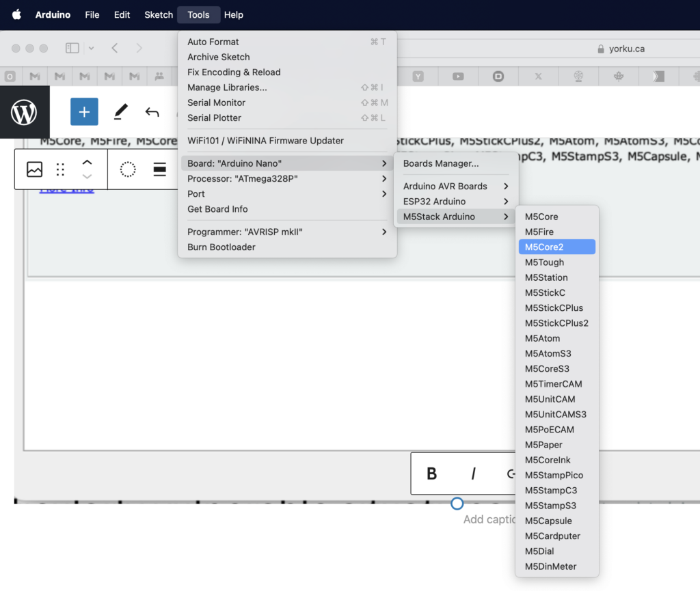700x591 pixels.
Task: Expand the Processor: "ATmega328P" submenu
Action: [287, 178]
